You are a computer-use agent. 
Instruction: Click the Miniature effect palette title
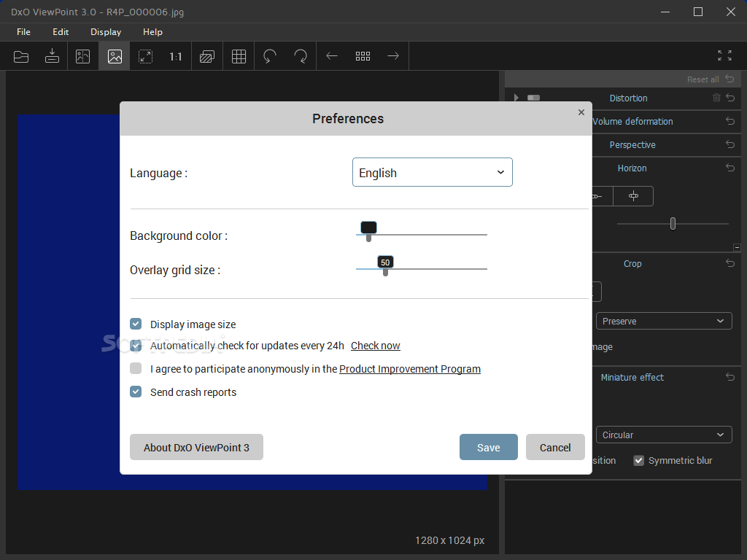pyautogui.click(x=632, y=378)
